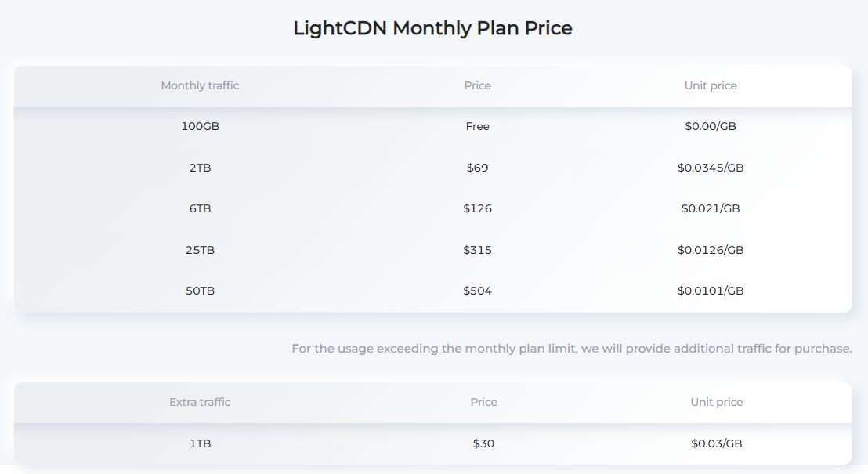The width and height of the screenshot is (868, 474).
Task: Click the Unit price header in monthly table
Action: (711, 86)
